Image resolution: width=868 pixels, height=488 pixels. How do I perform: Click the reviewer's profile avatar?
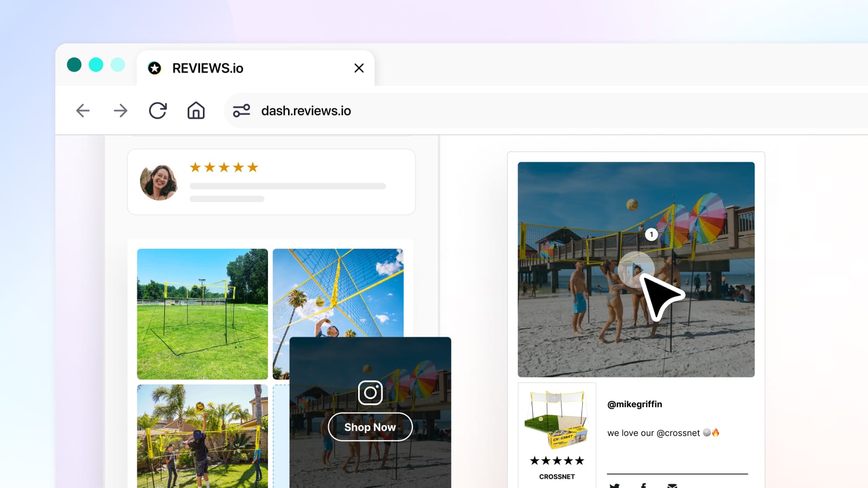click(158, 182)
